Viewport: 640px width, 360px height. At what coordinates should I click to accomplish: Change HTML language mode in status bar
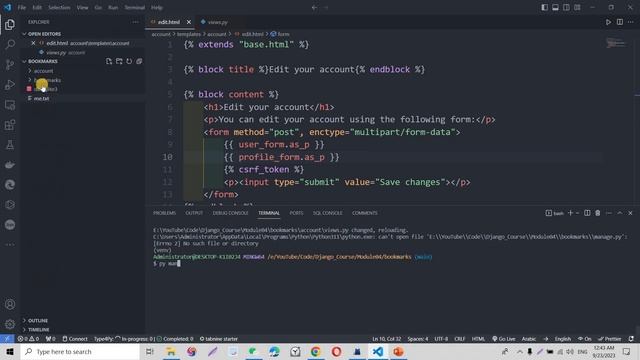[x=478, y=339]
